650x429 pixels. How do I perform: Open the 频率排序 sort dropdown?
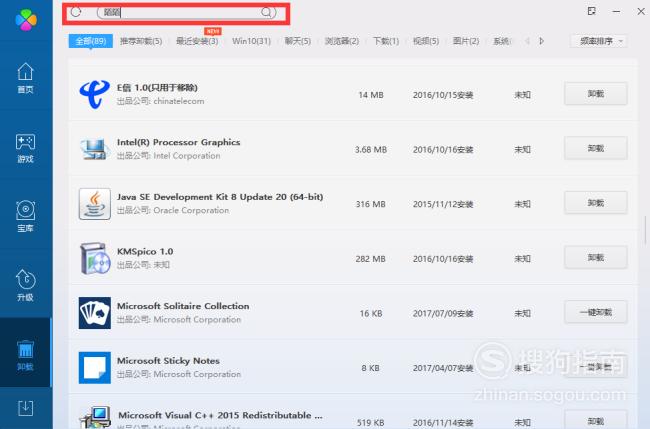point(599,41)
